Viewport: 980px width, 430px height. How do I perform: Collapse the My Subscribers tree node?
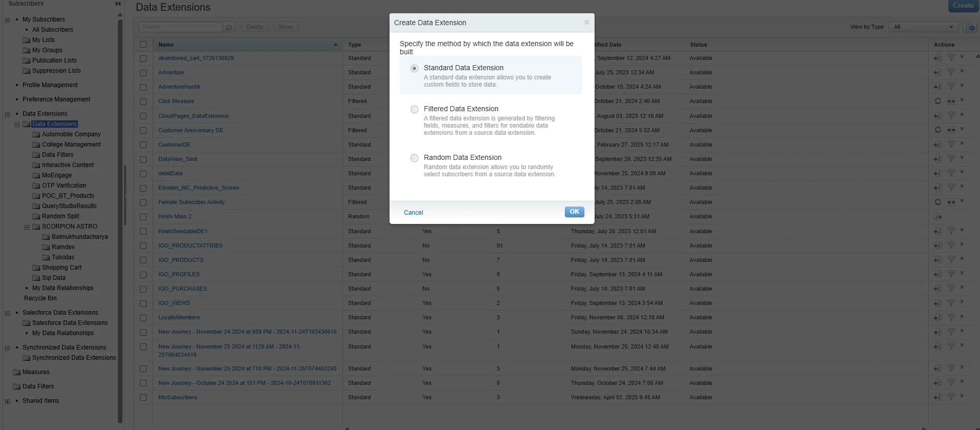tap(7, 20)
